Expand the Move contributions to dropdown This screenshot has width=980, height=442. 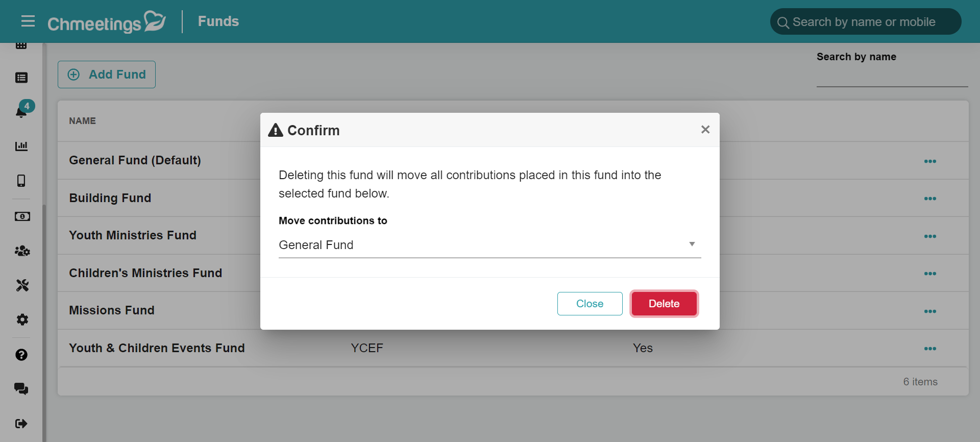click(489, 245)
